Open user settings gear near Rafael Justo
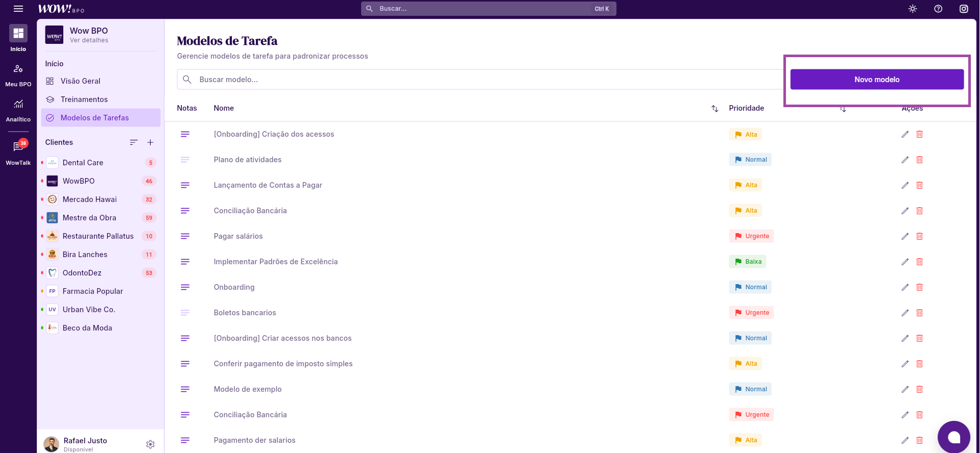The image size is (980, 453). tap(150, 444)
